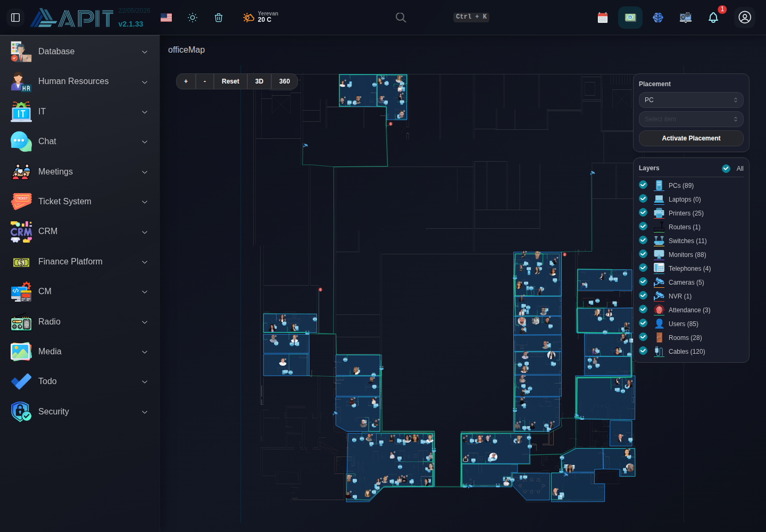766x532 pixels.
Task: Click the highlighted office map icon
Action: [630, 18]
